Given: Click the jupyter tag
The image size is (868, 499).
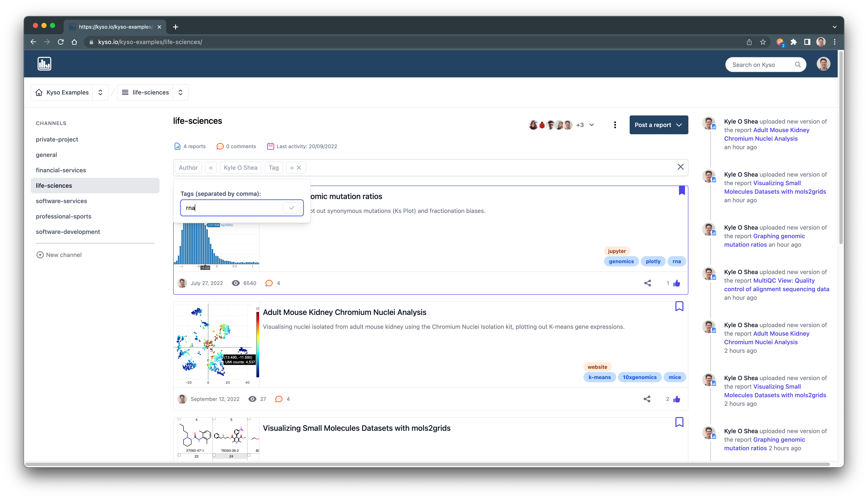Looking at the screenshot, I should [617, 251].
